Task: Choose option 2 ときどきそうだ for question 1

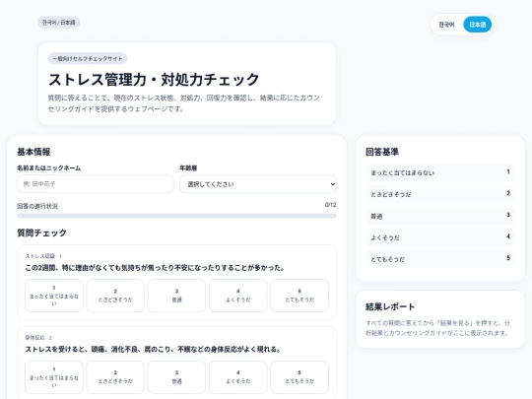Action: (x=115, y=296)
